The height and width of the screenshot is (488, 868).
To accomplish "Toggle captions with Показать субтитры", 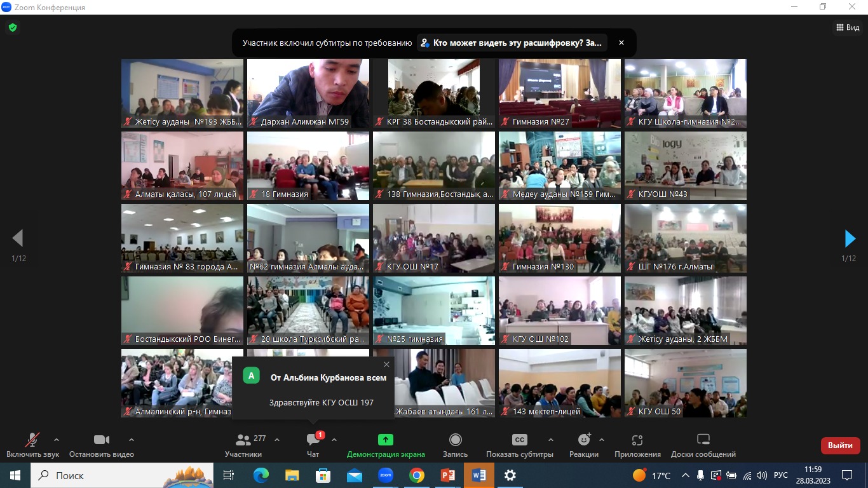I will [x=519, y=445].
